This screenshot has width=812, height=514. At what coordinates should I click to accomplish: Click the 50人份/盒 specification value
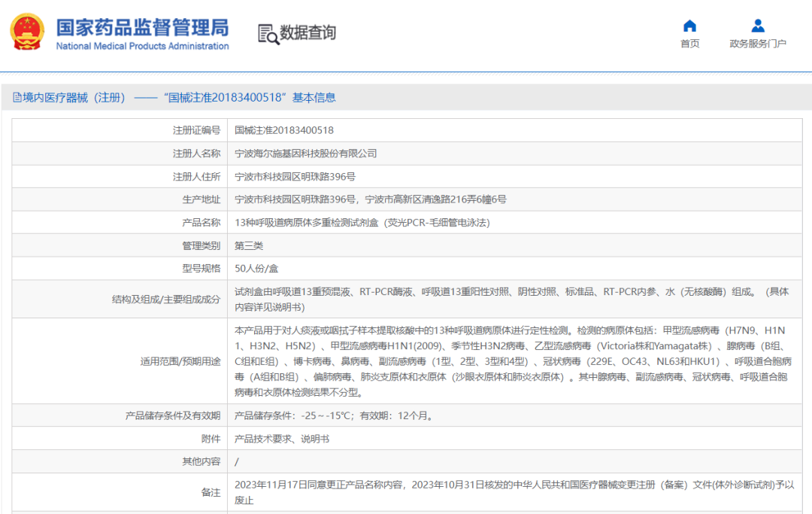click(256, 269)
